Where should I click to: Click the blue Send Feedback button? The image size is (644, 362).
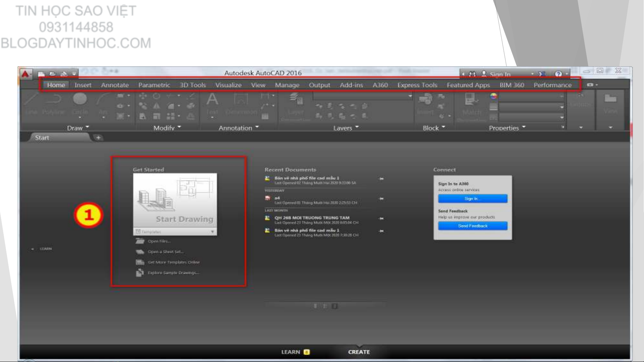[x=473, y=226]
